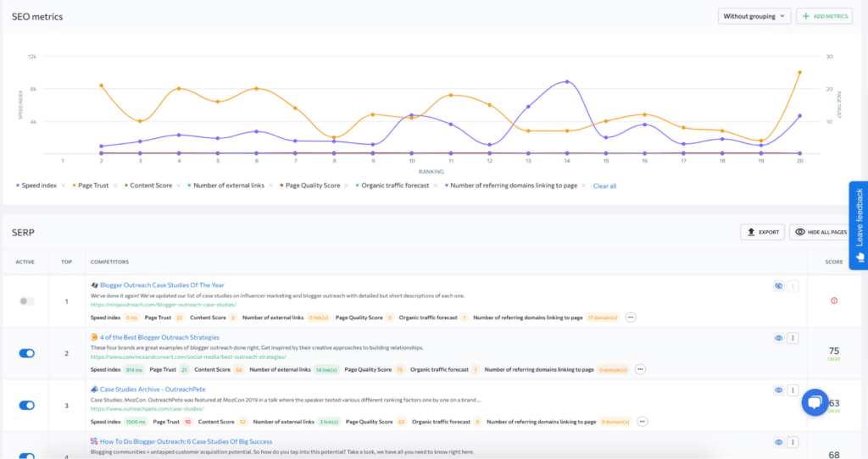Toggle Number of external links legend series
868x459 pixels.
tap(225, 185)
